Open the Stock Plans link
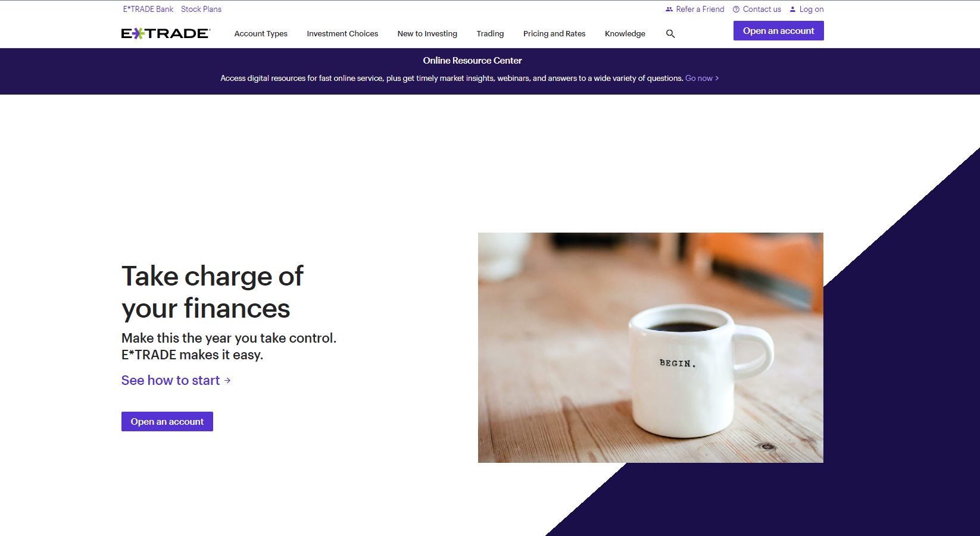Viewport: 980px width, 536px height. pyautogui.click(x=201, y=10)
